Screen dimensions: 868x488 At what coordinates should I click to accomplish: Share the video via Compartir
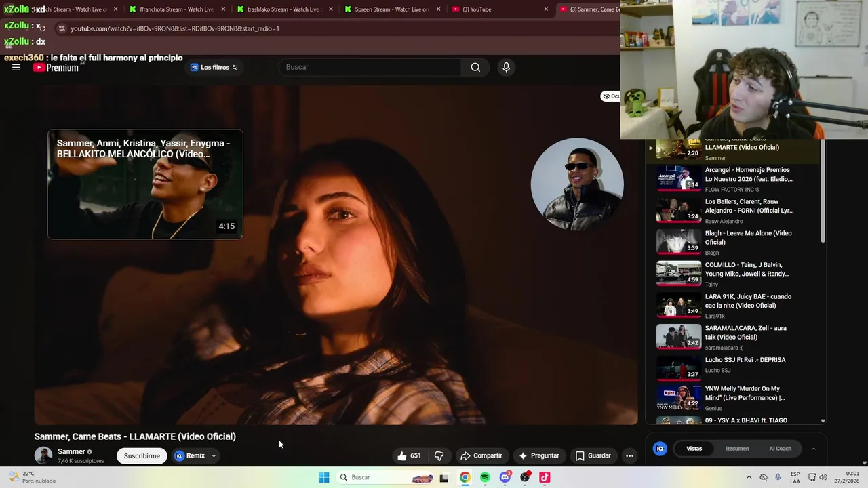tap(481, 455)
